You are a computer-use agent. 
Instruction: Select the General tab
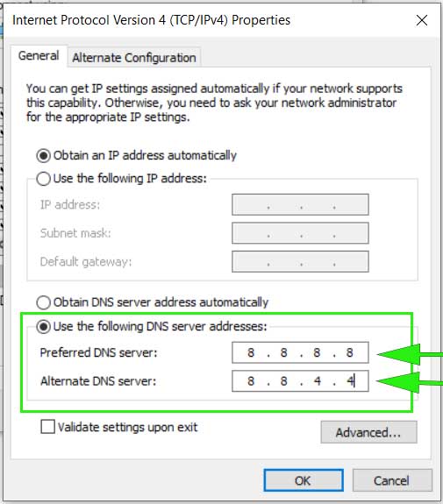click(x=39, y=55)
